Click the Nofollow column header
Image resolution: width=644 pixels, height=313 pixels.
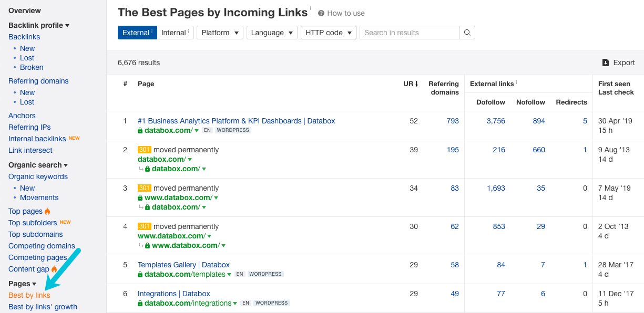530,102
